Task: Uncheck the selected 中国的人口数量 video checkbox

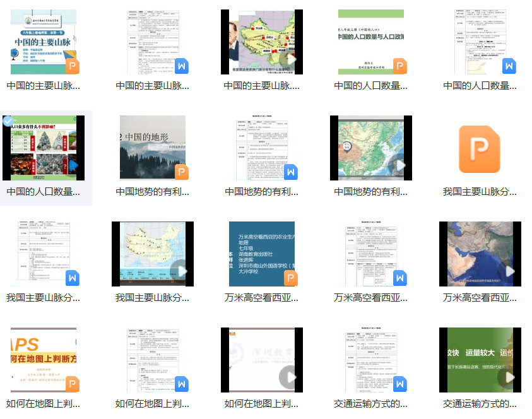Action: point(9,121)
